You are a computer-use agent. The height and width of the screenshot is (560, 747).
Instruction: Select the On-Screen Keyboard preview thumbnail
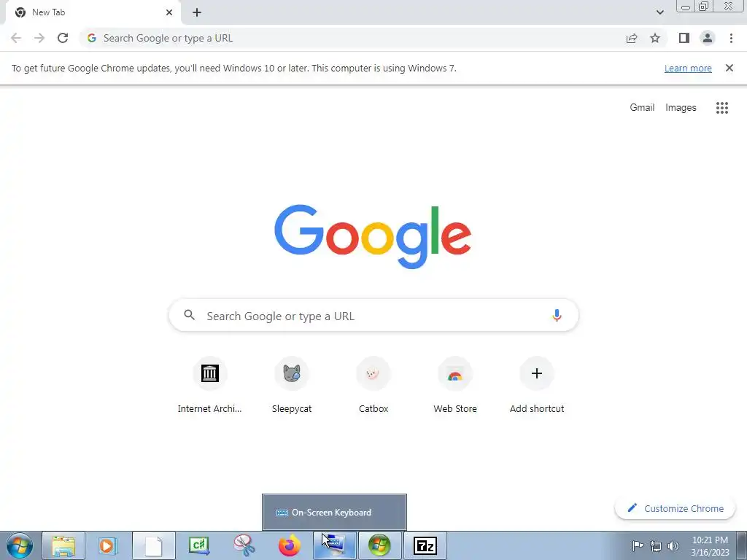334,513
